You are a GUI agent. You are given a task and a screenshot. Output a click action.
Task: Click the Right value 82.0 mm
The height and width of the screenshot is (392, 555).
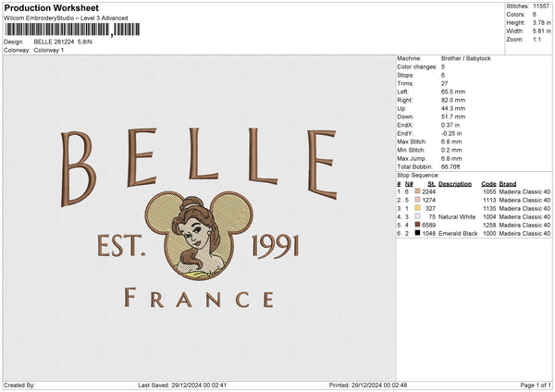coord(453,100)
